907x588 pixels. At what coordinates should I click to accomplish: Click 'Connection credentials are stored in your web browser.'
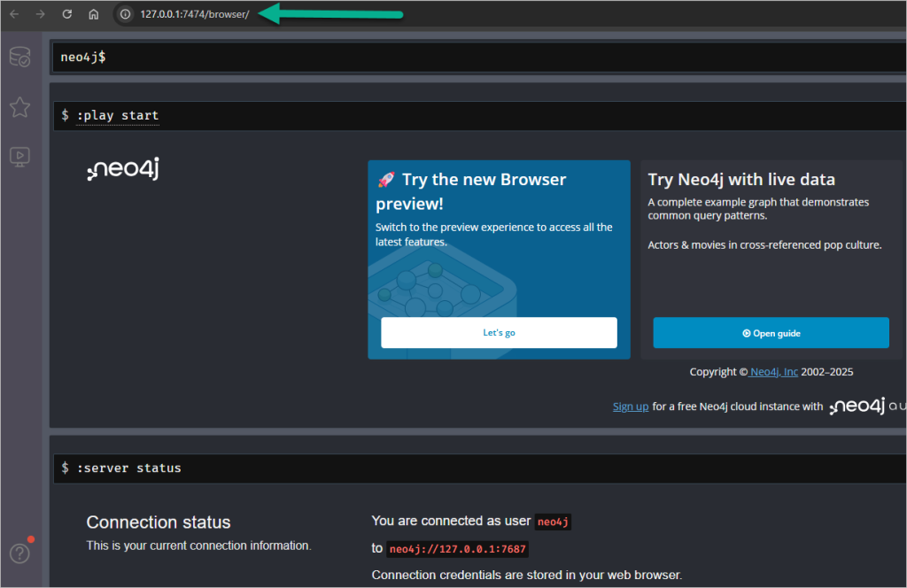pyautogui.click(x=527, y=575)
